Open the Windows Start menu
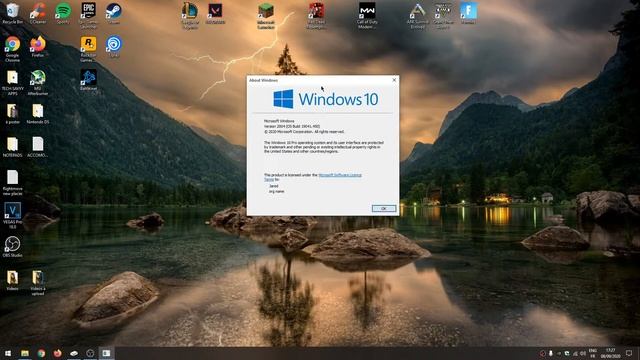Screen dimensions: 640x360 pyautogui.click(x=8, y=353)
